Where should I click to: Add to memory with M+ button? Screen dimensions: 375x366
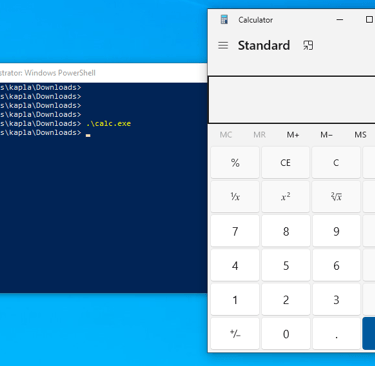(x=293, y=135)
